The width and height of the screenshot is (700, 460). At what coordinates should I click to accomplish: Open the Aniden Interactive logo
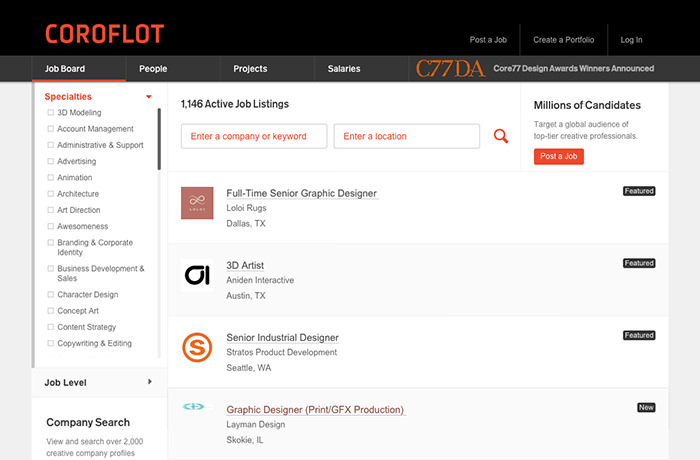197,275
